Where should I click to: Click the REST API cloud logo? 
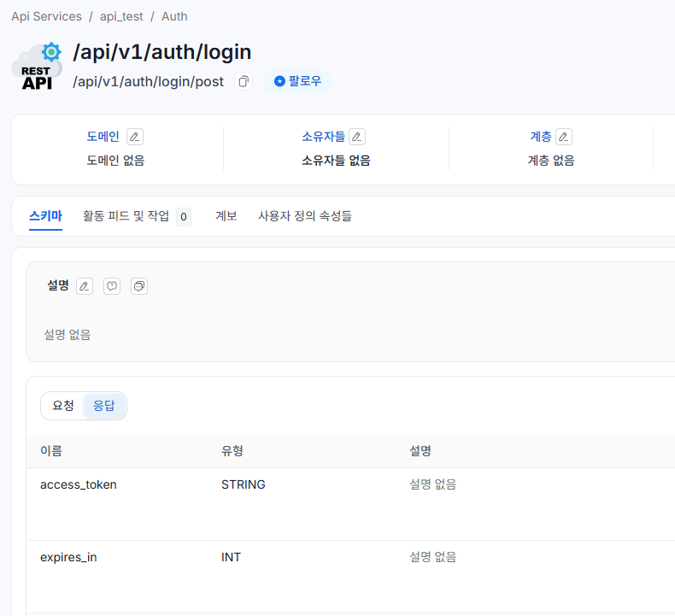pyautogui.click(x=37, y=67)
